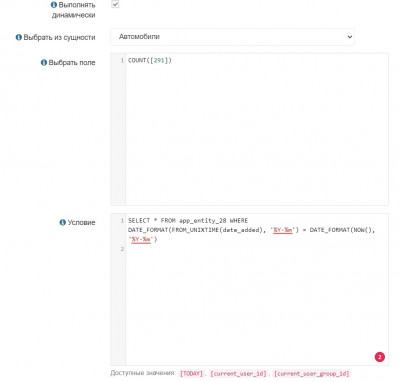Insert the [current_user_id] value
Viewport: 400px width, 382px height.
(238, 374)
